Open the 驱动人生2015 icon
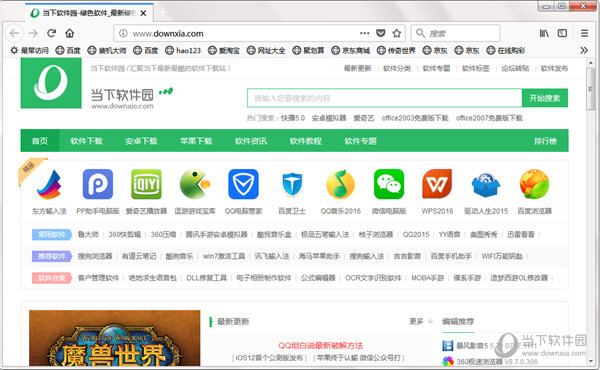The width and height of the screenshot is (600, 370). click(x=486, y=184)
